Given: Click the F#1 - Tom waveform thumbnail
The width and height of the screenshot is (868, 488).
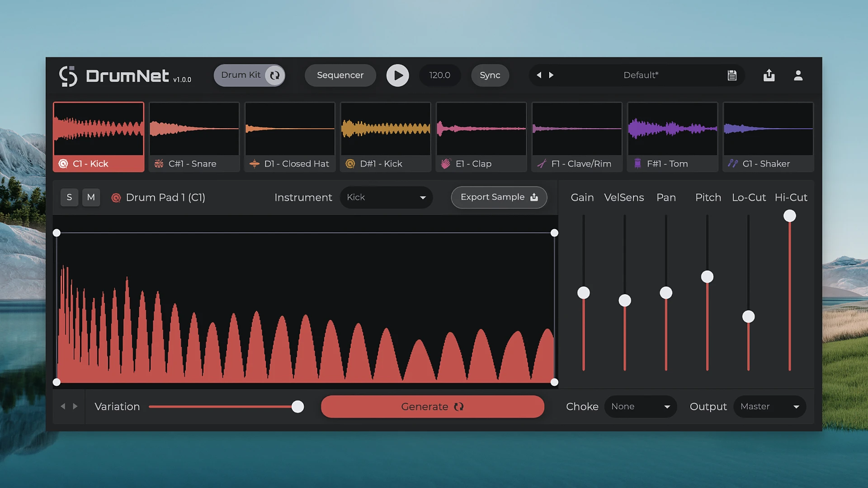Looking at the screenshot, I should point(673,129).
